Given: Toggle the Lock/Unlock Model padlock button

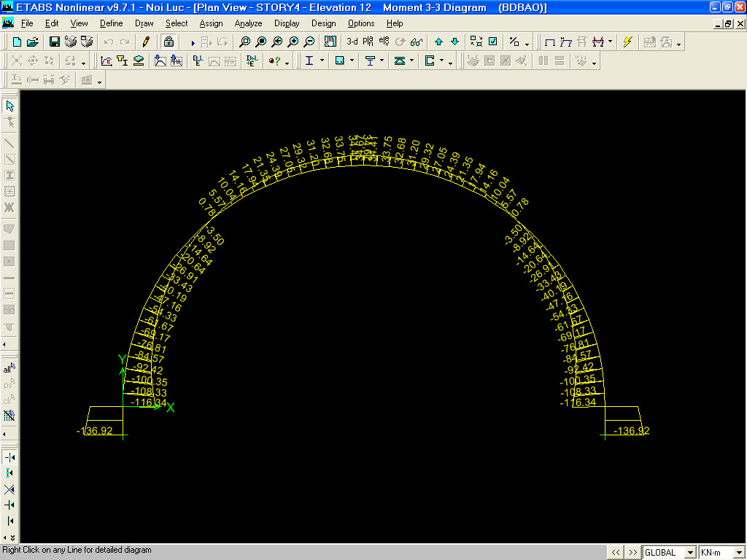Looking at the screenshot, I should pyautogui.click(x=169, y=42).
